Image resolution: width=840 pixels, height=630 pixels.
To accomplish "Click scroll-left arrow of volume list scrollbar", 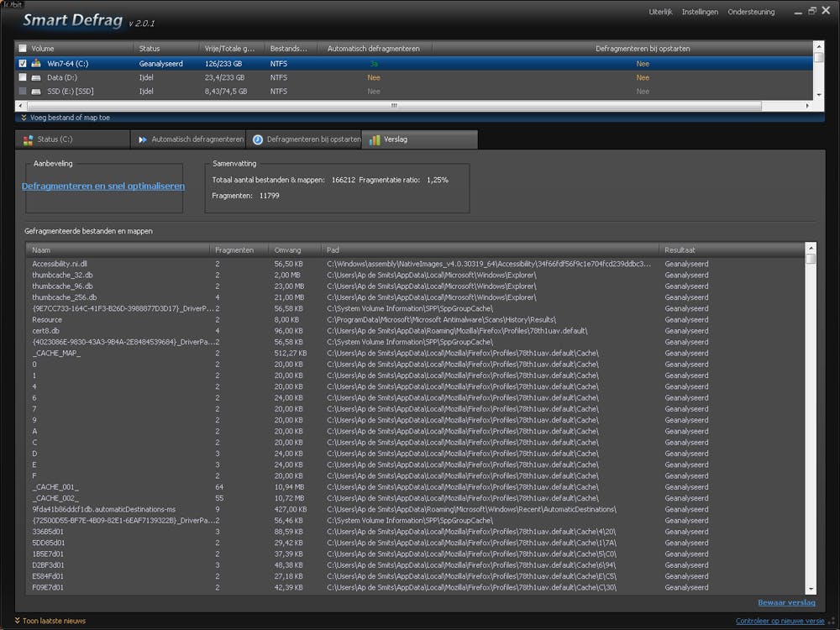I will click(20, 106).
